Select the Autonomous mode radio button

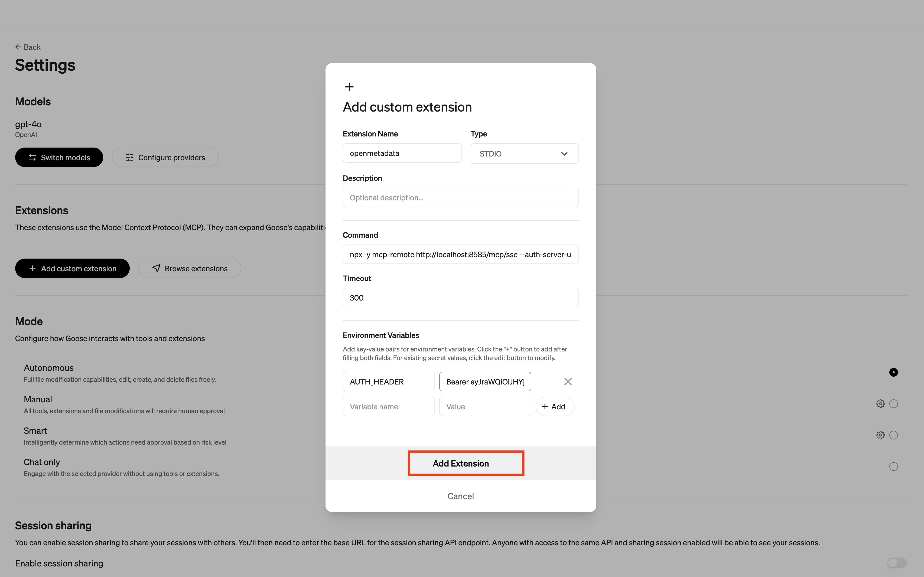[x=893, y=372]
